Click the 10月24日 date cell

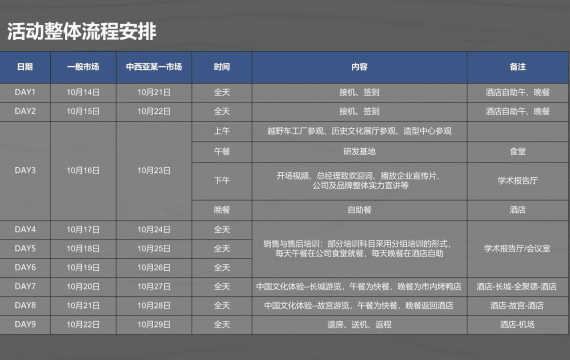click(154, 230)
